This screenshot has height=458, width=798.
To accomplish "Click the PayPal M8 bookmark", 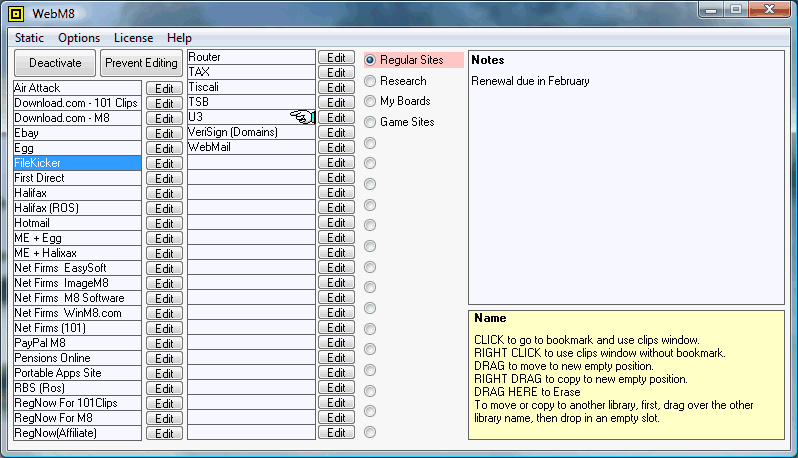I will click(77, 343).
